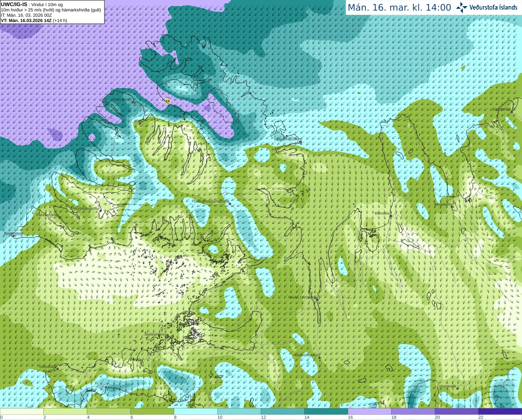This screenshot has width=522, height=420.
Task: Click the gust description line in the info box
Action: 51,10
